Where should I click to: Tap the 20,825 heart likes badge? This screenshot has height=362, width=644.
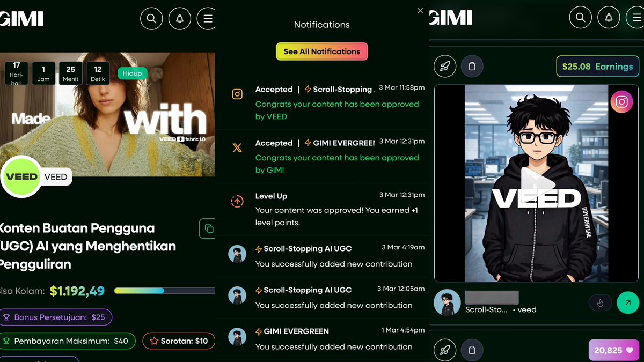614,350
